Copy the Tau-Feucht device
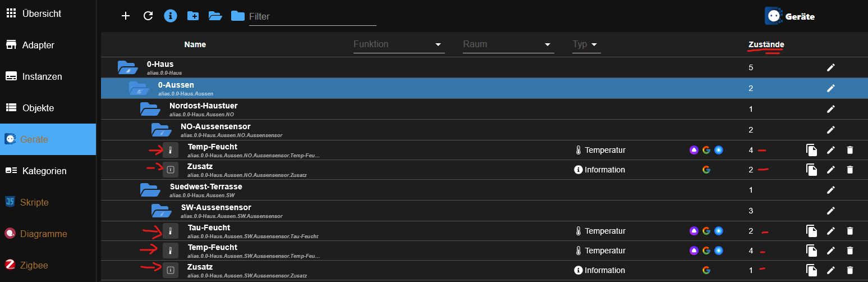Viewport: 868px width, 282px height. click(x=811, y=231)
